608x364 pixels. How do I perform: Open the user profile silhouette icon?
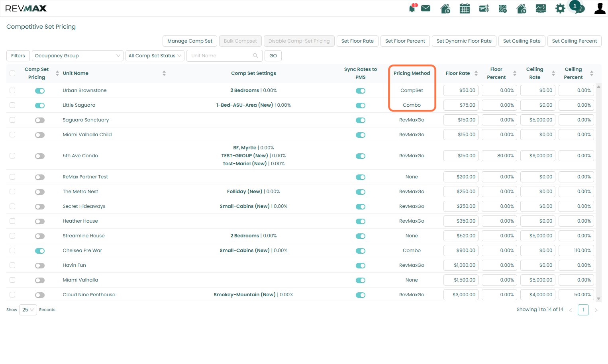pos(600,8)
